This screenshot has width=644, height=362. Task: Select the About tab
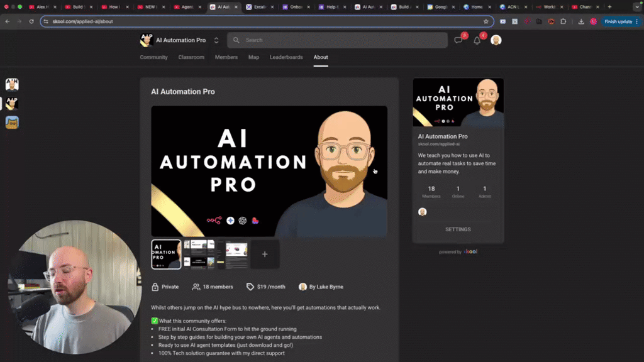[x=321, y=57]
